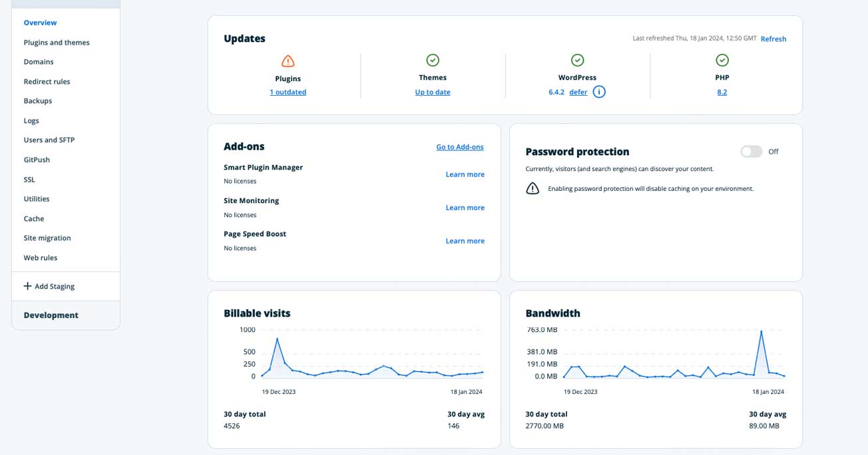
Task: Open Users and SFTP settings
Action: [49, 140]
